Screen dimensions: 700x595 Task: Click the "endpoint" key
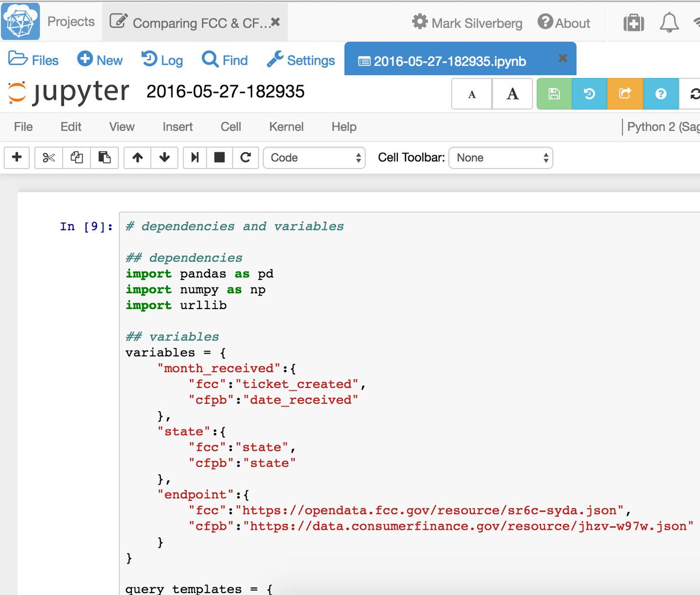click(195, 494)
